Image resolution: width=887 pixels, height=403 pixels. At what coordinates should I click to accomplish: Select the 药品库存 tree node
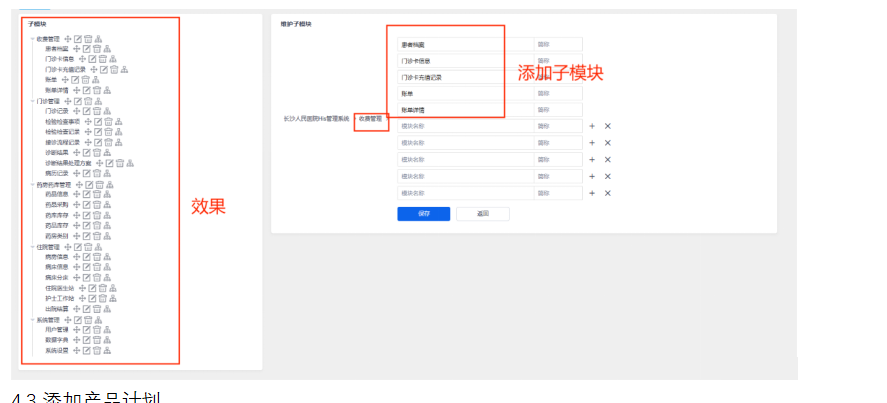coord(57,225)
